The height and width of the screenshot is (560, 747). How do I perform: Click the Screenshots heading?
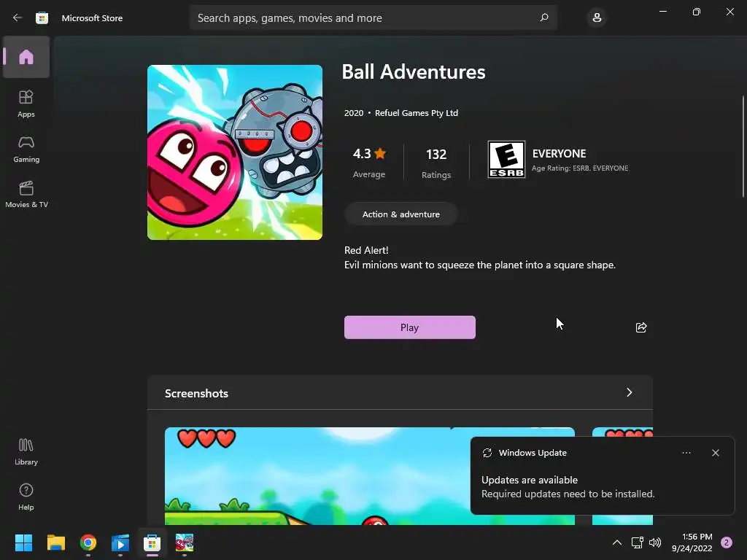[x=196, y=393]
